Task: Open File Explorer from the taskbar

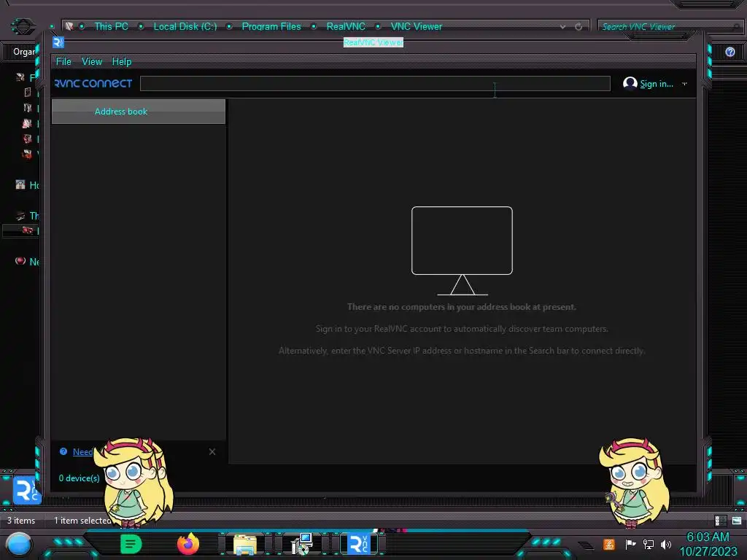Action: 245,544
